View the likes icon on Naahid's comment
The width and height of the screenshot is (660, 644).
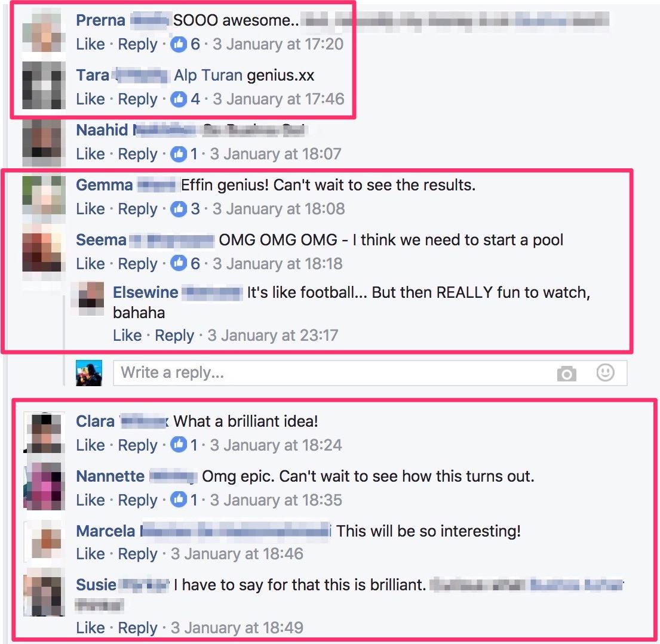(x=179, y=154)
